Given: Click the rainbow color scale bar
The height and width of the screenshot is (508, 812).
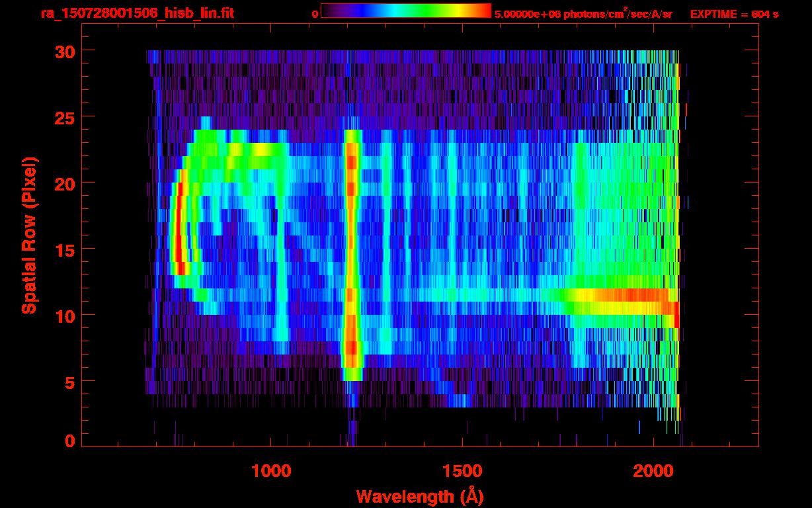Looking at the screenshot, I should coord(406,11).
